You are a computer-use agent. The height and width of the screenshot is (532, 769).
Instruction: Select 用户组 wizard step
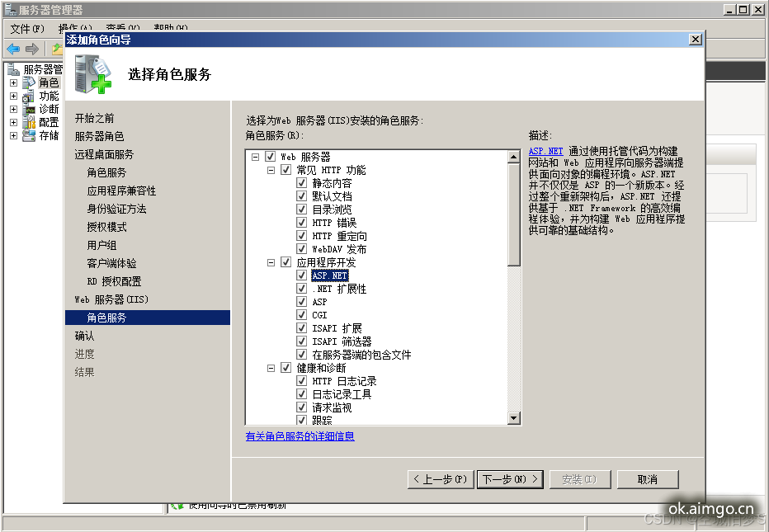pos(101,245)
